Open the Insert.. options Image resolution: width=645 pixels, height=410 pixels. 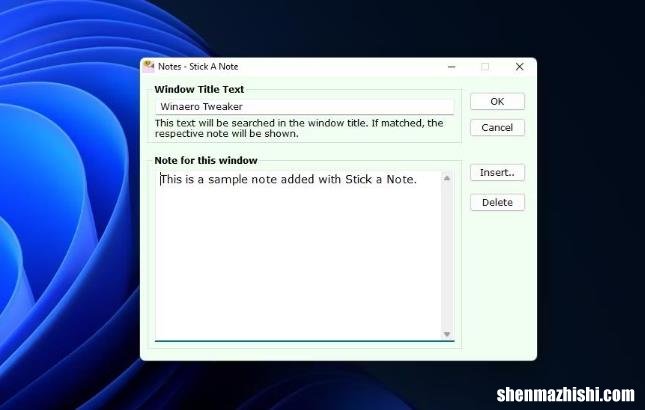[x=497, y=172]
